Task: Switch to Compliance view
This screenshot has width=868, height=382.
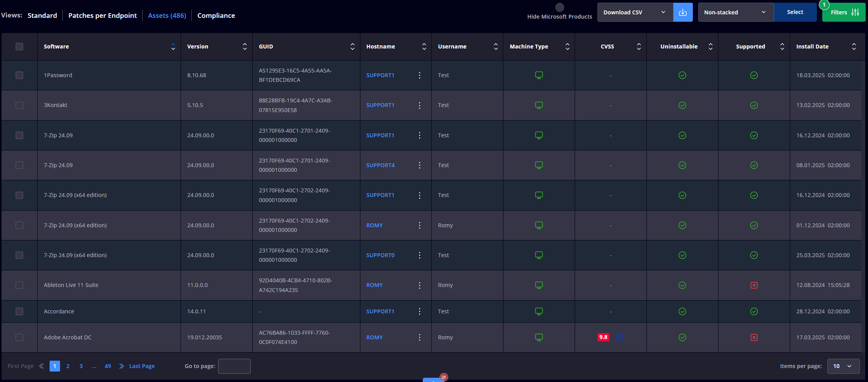Action: click(216, 16)
